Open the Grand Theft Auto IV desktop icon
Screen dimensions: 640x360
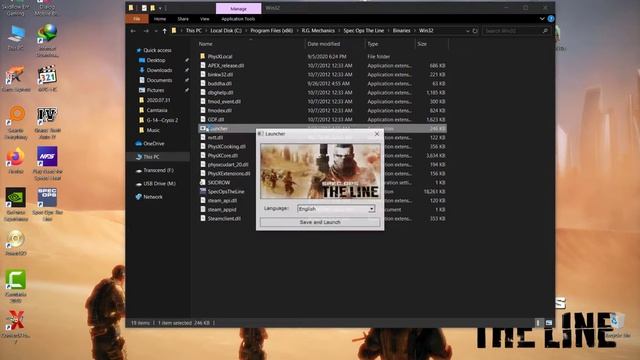47,122
